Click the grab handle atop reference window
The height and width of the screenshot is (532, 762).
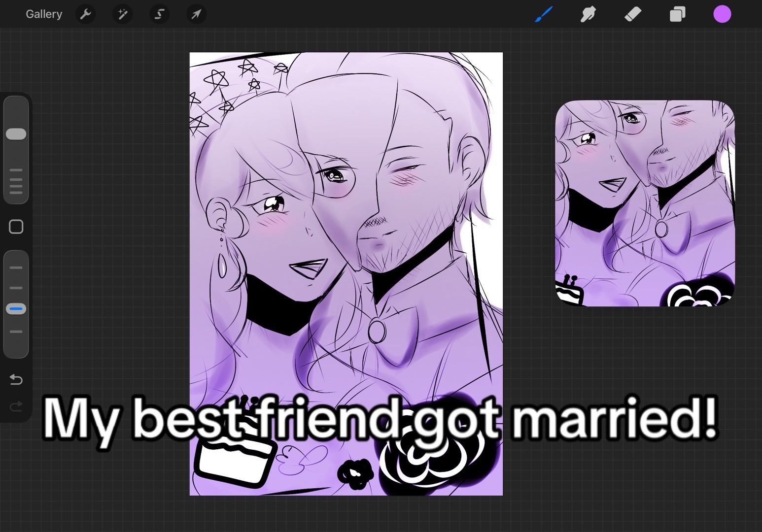pos(645,103)
